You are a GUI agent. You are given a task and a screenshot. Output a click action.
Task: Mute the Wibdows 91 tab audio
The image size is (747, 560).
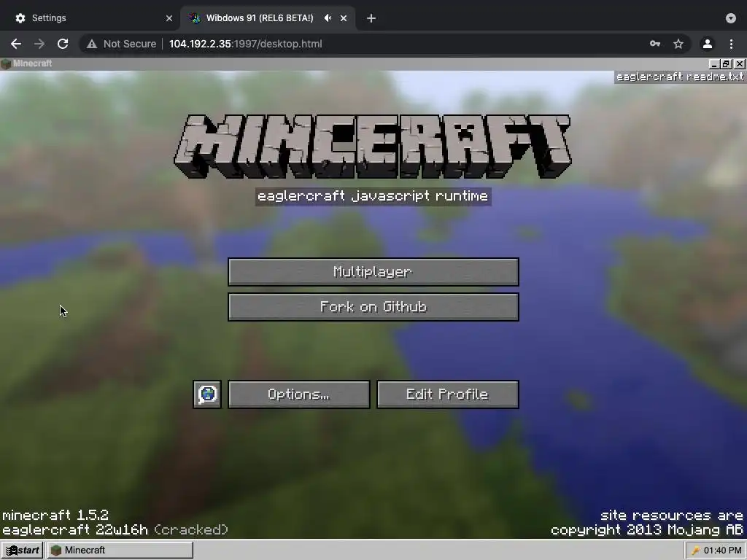328,18
